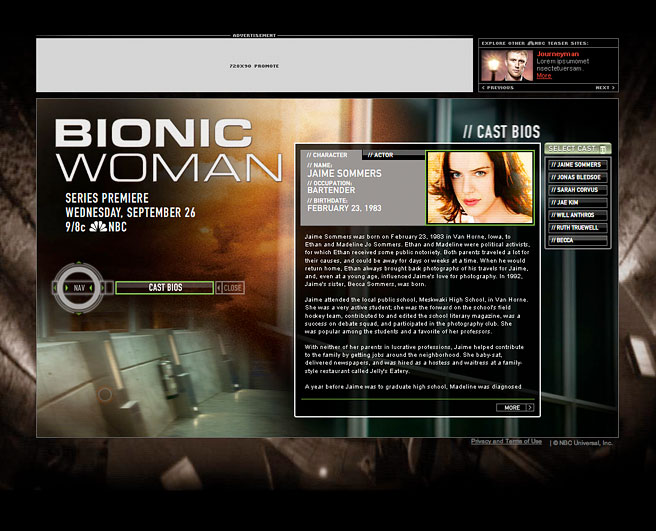656x531 pixels.
Task: Click the arrow icon on MORE button
Action: tap(530, 408)
